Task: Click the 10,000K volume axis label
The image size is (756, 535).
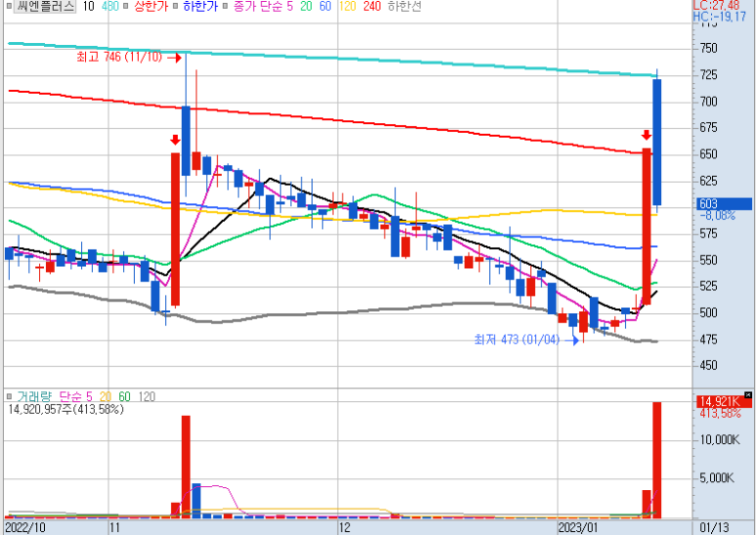Action: (721, 439)
